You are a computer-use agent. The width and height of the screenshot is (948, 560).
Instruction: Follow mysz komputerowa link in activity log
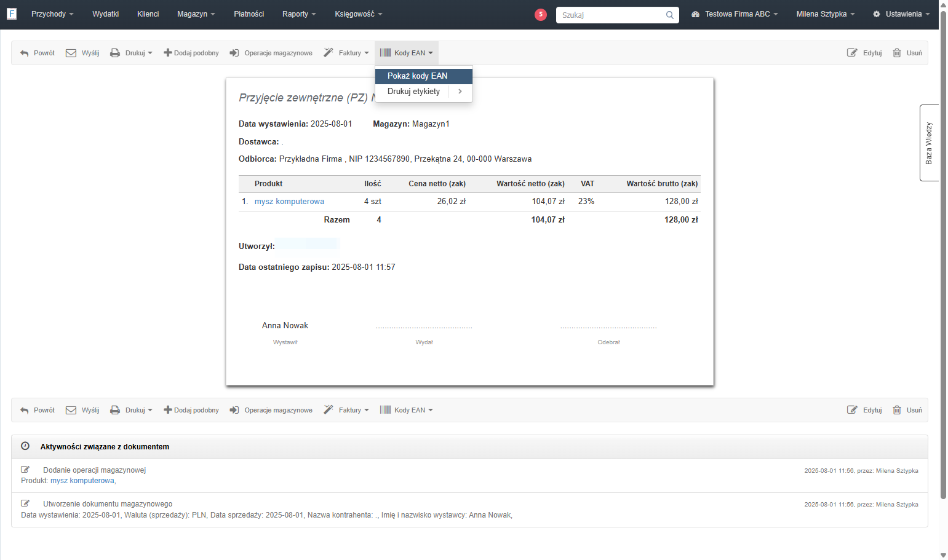82,481
